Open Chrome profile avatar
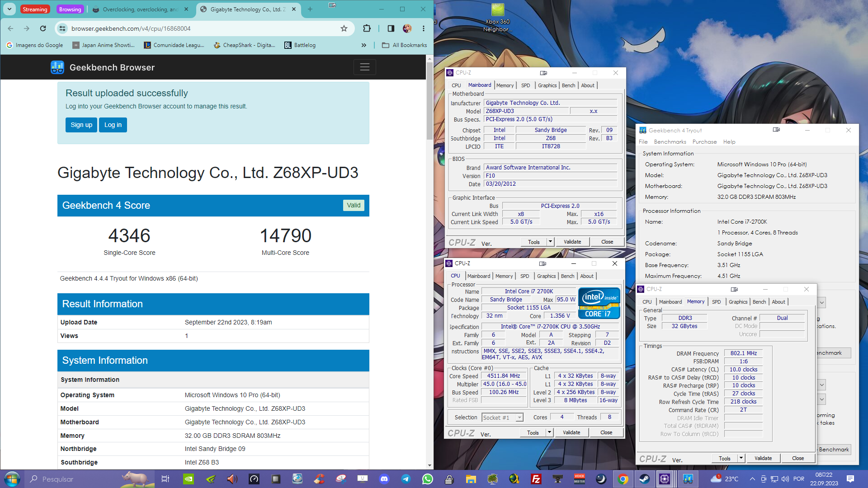This screenshot has width=868, height=488. [x=407, y=28]
